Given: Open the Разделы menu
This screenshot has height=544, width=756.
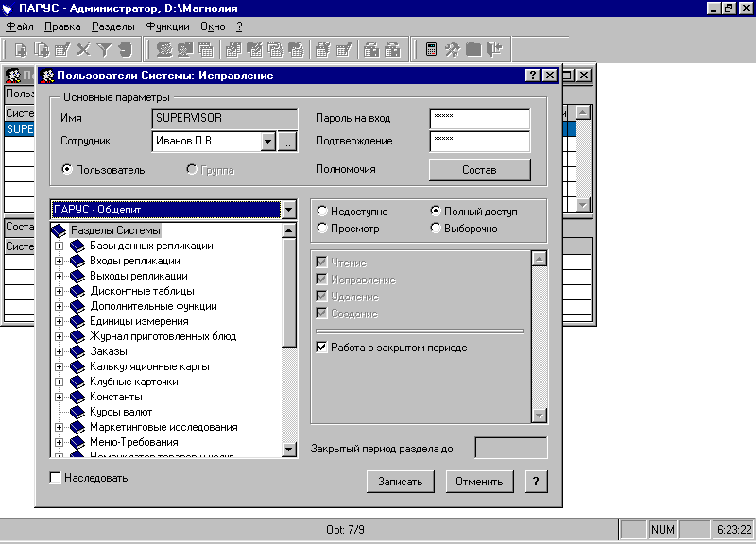Looking at the screenshot, I should pos(113,27).
